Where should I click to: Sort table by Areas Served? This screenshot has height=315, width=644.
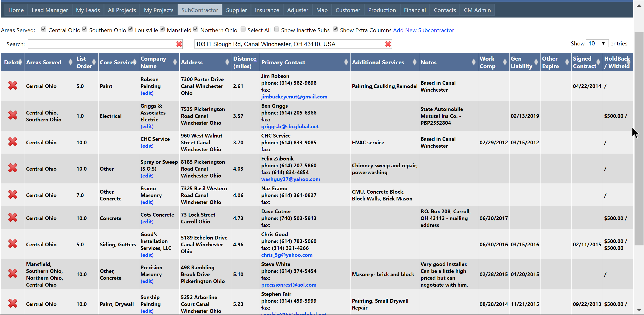click(x=70, y=62)
